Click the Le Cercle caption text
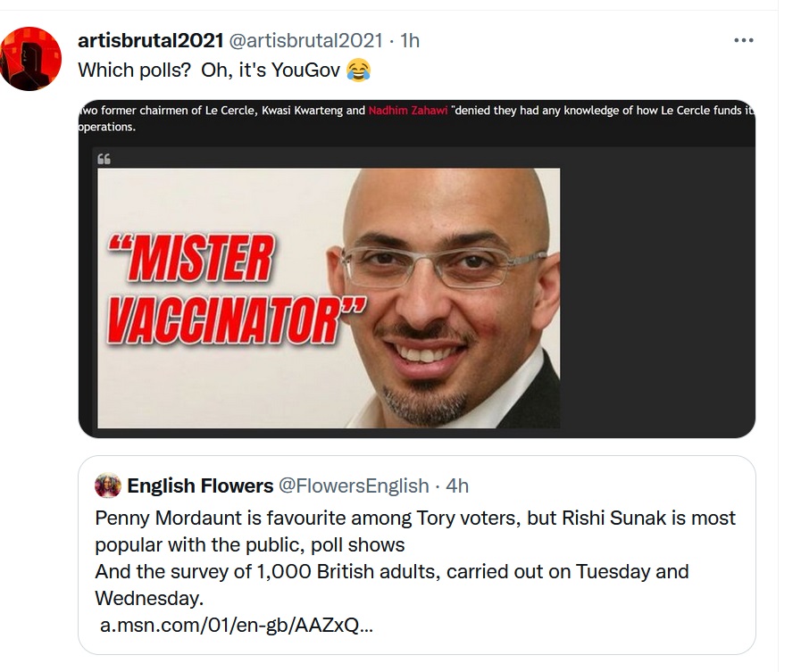Screen dimensions: 801x672 coord(416,118)
